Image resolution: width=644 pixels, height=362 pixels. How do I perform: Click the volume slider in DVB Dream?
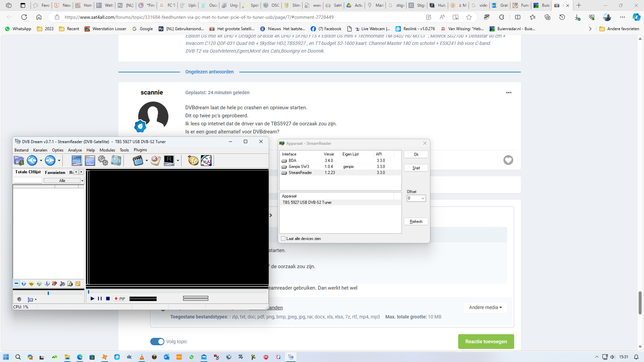[48, 293]
